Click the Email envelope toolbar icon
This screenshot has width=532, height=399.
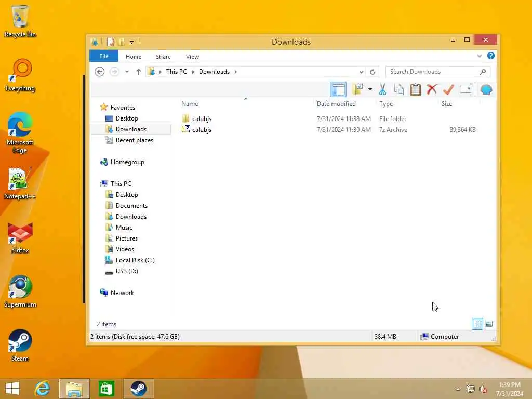click(465, 89)
